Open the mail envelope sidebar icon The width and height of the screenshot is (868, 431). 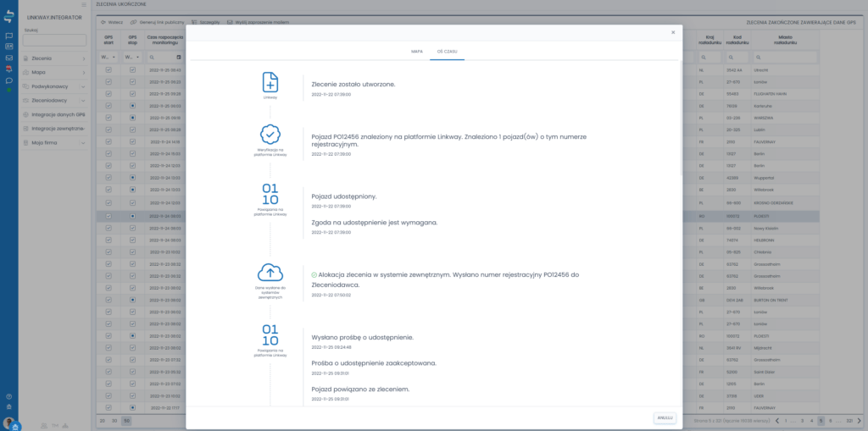point(8,58)
